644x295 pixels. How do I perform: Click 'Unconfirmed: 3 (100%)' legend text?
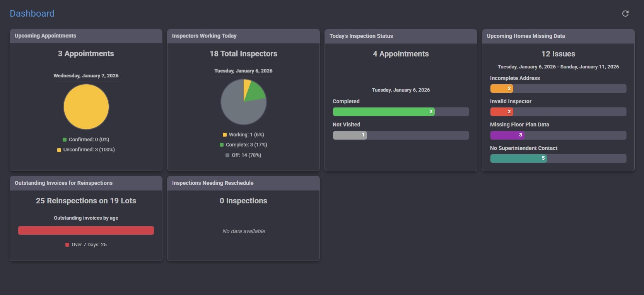click(x=89, y=150)
